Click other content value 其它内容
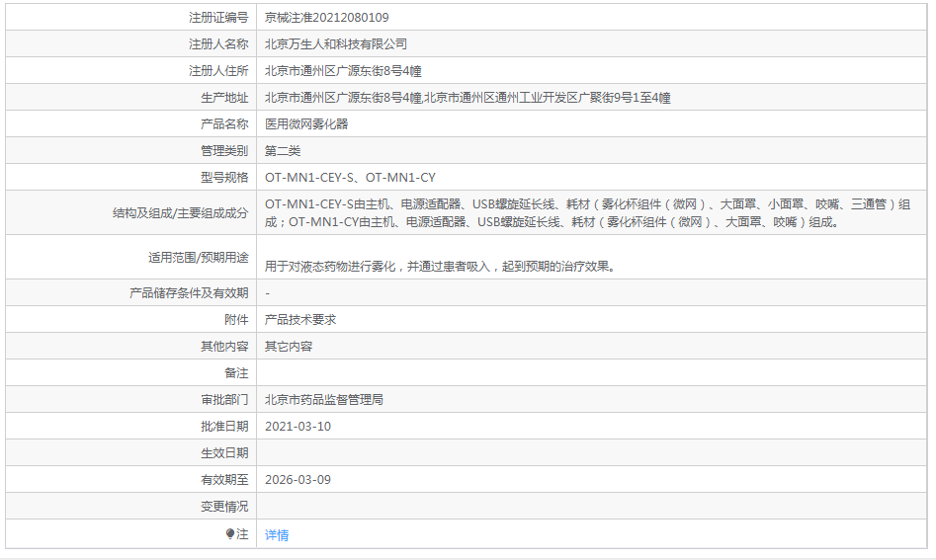This screenshot has height=560, width=936. click(x=289, y=347)
